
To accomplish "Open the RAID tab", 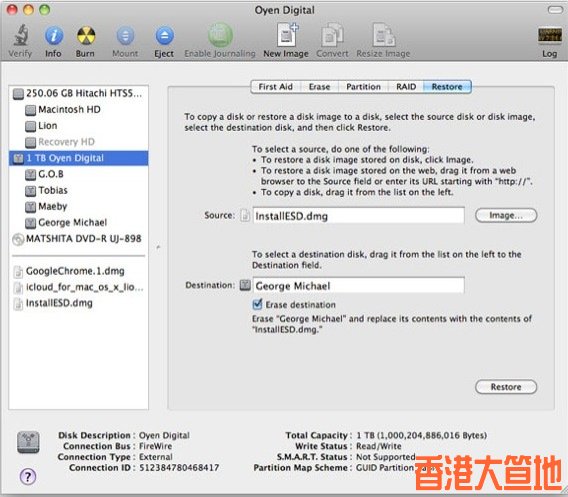I will pyautogui.click(x=406, y=87).
